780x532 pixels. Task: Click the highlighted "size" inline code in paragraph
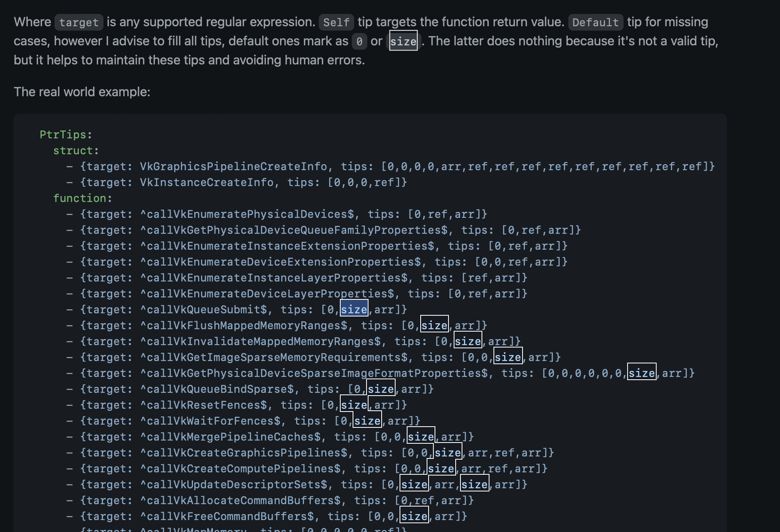[403, 41]
